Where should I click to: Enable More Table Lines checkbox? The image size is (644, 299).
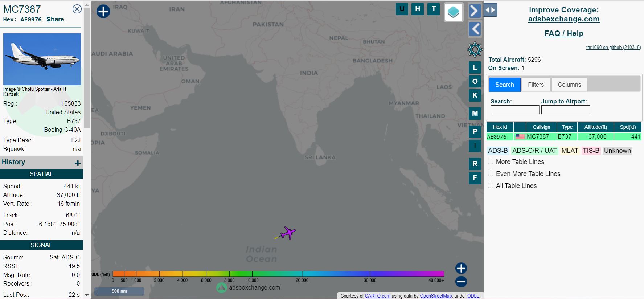[x=491, y=161]
